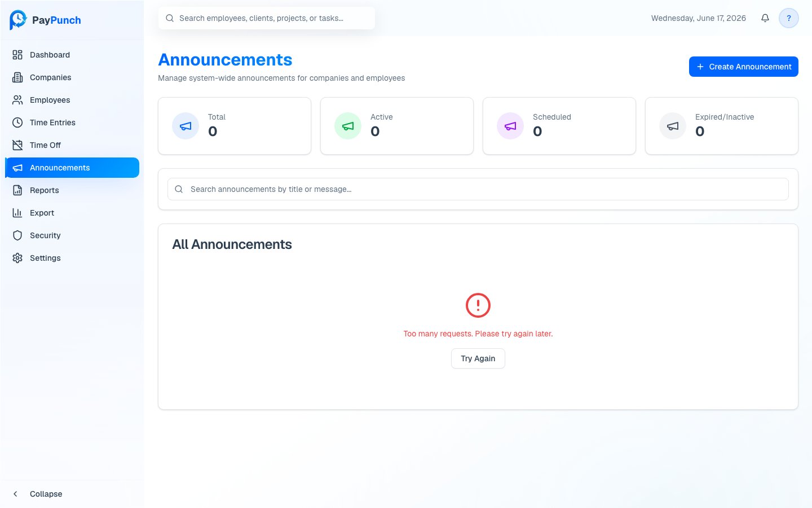Open the Time Off page
The image size is (812, 508).
[72, 145]
